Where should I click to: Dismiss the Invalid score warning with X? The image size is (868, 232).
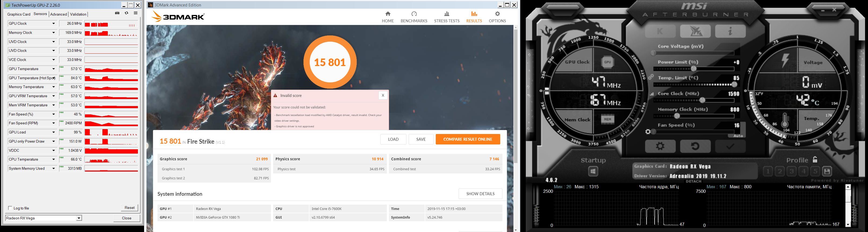click(383, 95)
